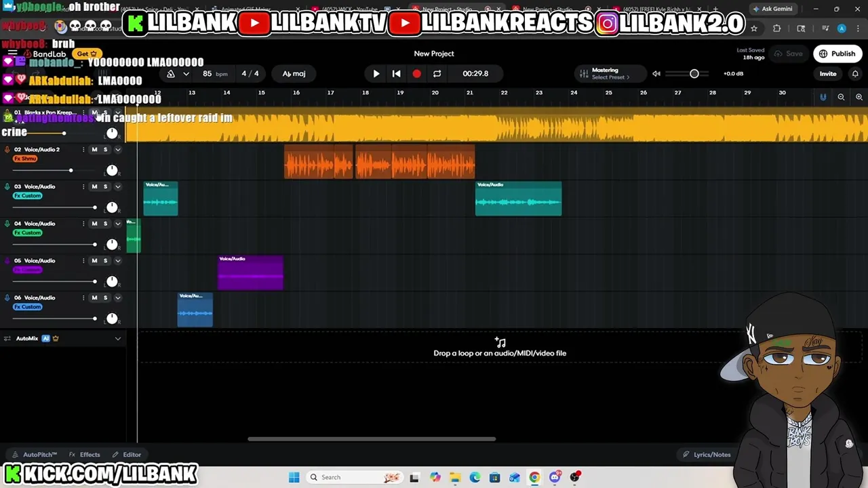Open Fx Custom effects on track 03
This screenshot has width=868, height=488.
28,196
